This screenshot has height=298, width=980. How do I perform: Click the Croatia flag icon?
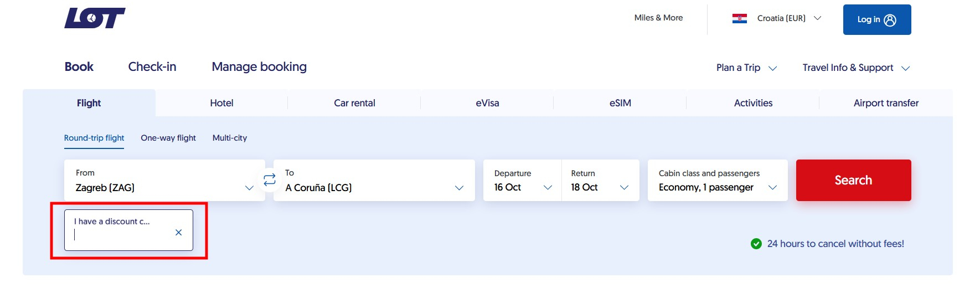[739, 18]
